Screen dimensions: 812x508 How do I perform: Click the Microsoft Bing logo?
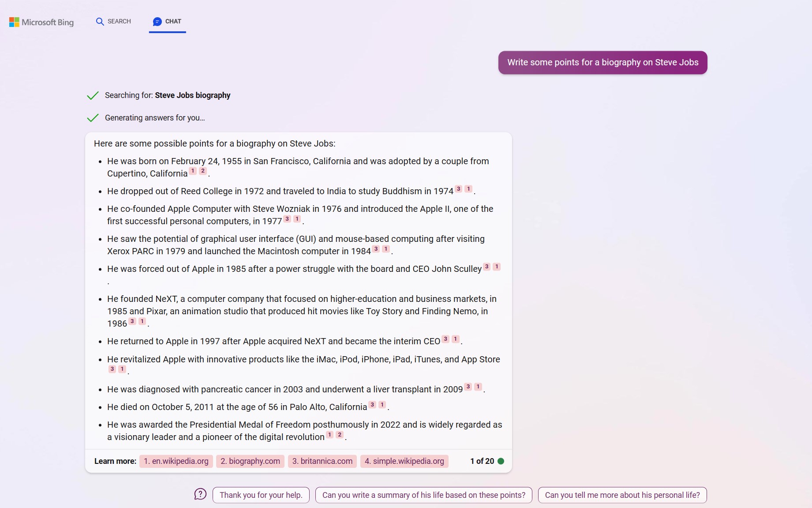(x=41, y=22)
